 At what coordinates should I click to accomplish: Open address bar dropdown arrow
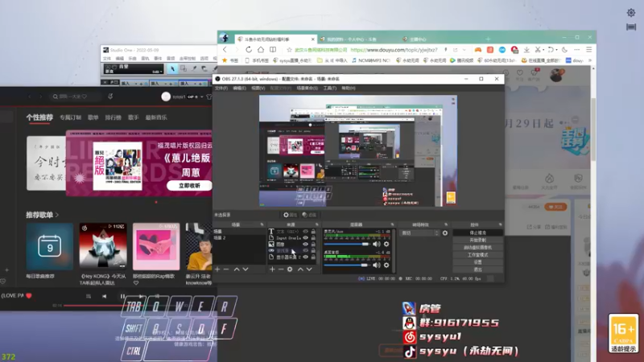point(464,50)
